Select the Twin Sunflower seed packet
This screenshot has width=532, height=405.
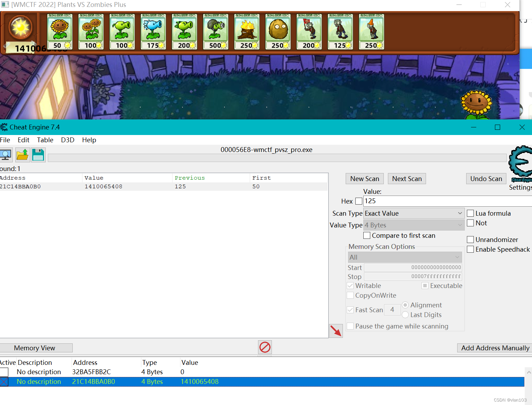pos(91,31)
